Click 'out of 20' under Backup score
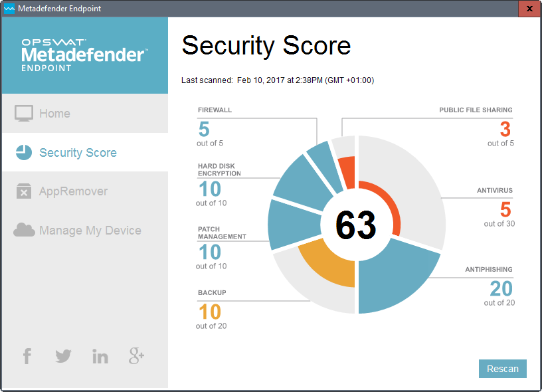Viewport: 542px width, 392px height. pyautogui.click(x=211, y=326)
